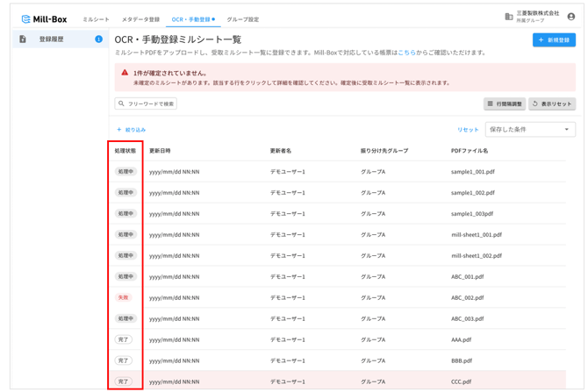Open the user account avatar menu
Screen dimensions: 588x392
(x=571, y=17)
